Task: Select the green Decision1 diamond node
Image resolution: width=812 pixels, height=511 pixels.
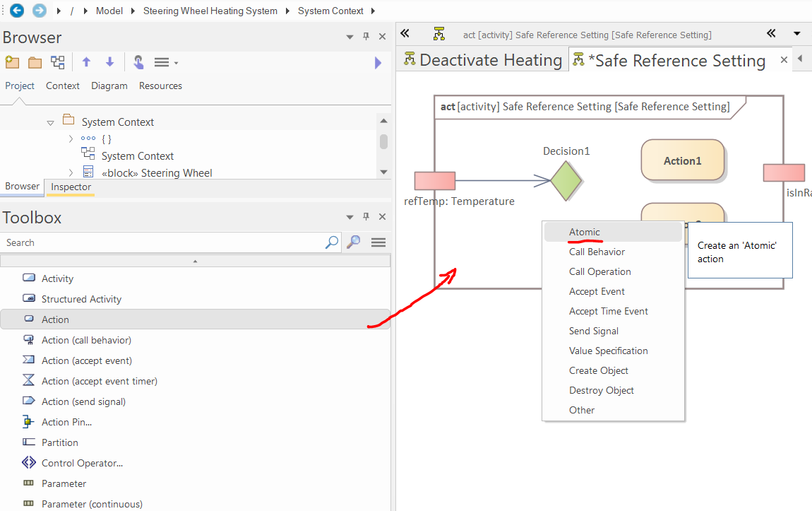Action: pyautogui.click(x=566, y=181)
